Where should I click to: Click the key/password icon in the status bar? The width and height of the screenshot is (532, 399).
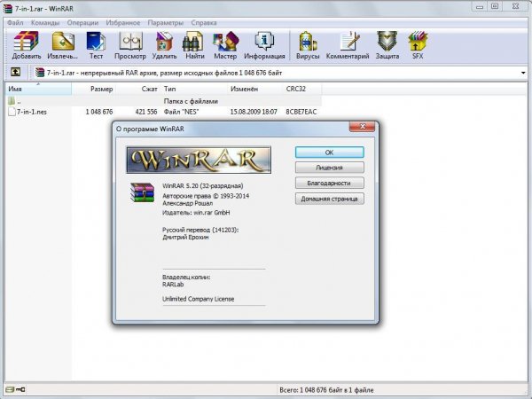[x=20, y=389]
